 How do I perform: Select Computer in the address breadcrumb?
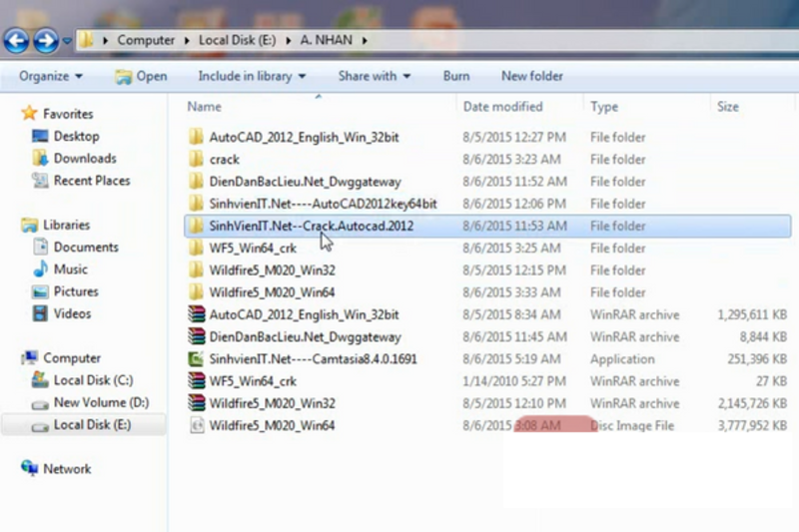146,40
